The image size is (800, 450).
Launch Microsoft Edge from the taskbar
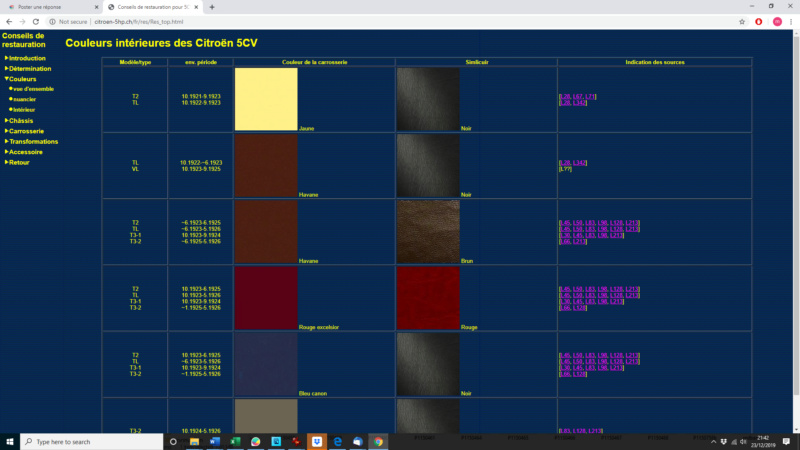[337, 441]
